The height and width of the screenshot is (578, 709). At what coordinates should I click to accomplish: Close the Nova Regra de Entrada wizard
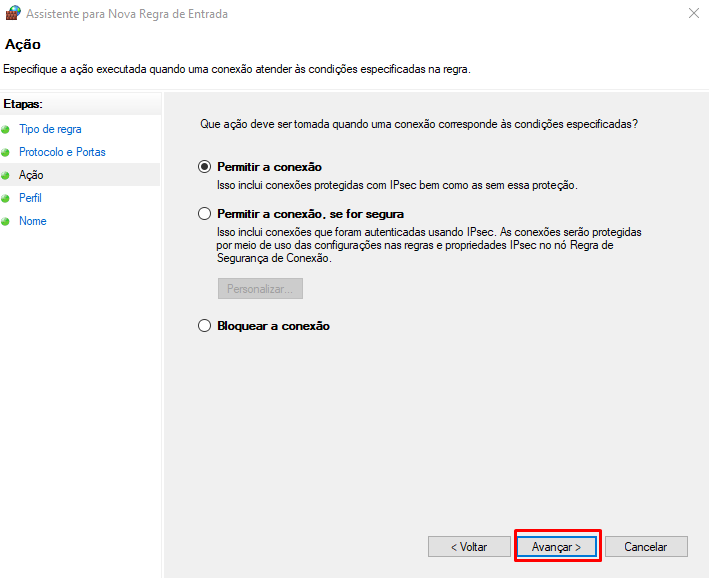694,14
